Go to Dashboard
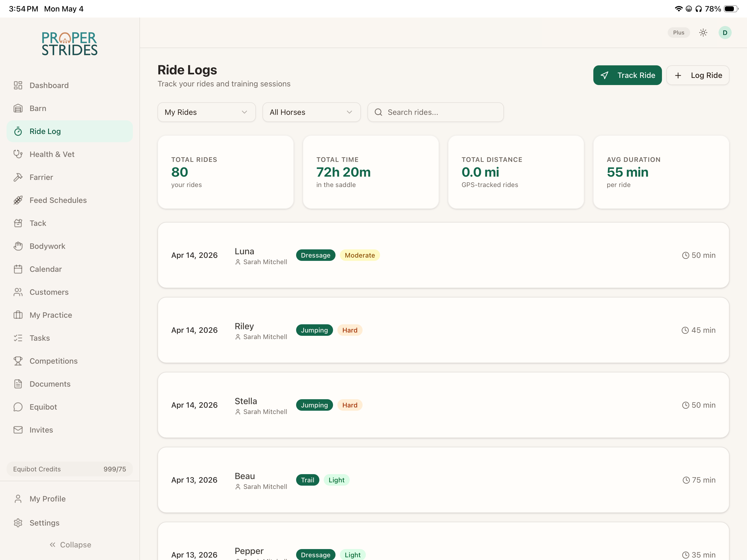The width and height of the screenshot is (747, 560). point(69,85)
